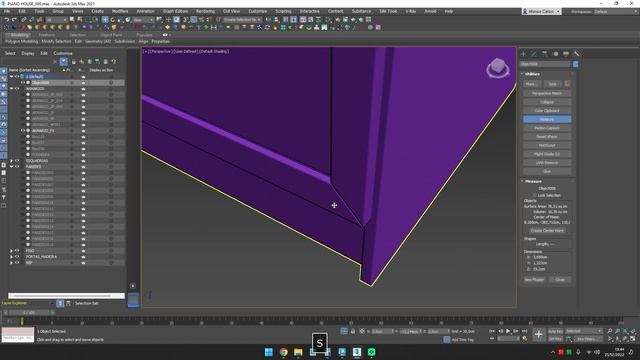Toggle the Lock Selection checkbox in Measure
Image resolution: width=640 pixels, height=360 pixels.
pos(535,196)
